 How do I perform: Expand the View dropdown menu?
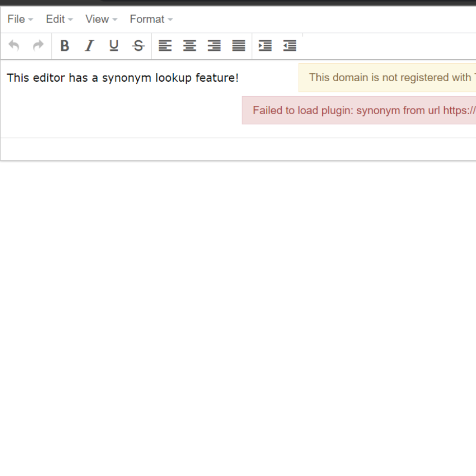pyautogui.click(x=101, y=19)
